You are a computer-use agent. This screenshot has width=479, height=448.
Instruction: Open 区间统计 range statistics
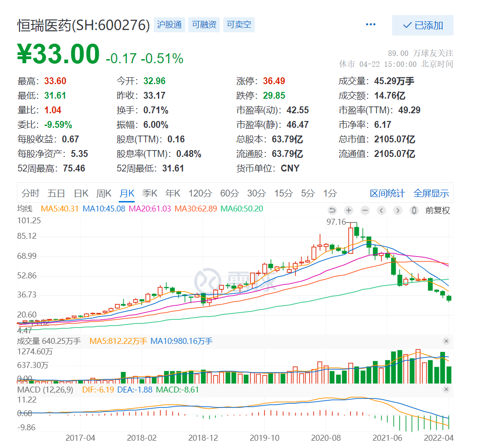point(387,193)
